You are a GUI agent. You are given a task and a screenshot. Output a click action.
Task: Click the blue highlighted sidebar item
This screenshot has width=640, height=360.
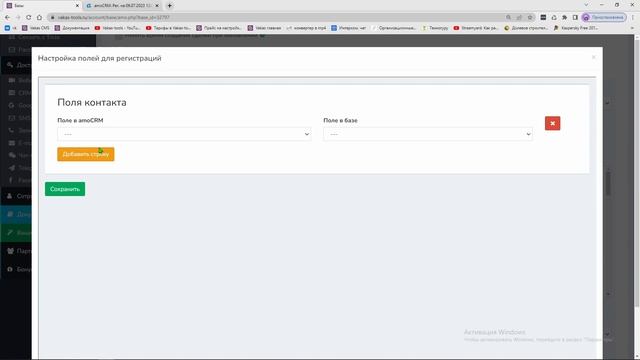tap(16, 214)
